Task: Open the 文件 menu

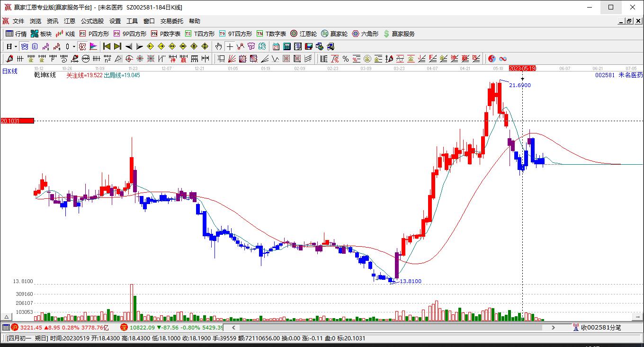Action: tap(18, 21)
